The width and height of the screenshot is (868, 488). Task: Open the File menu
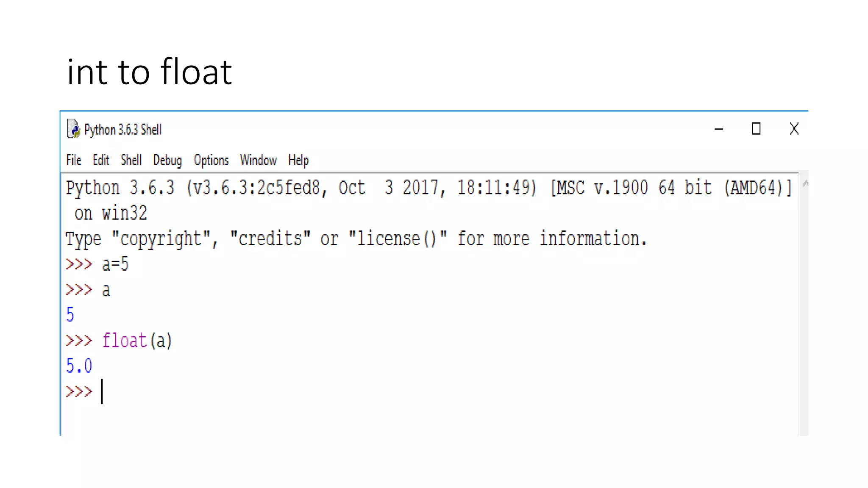coord(74,160)
